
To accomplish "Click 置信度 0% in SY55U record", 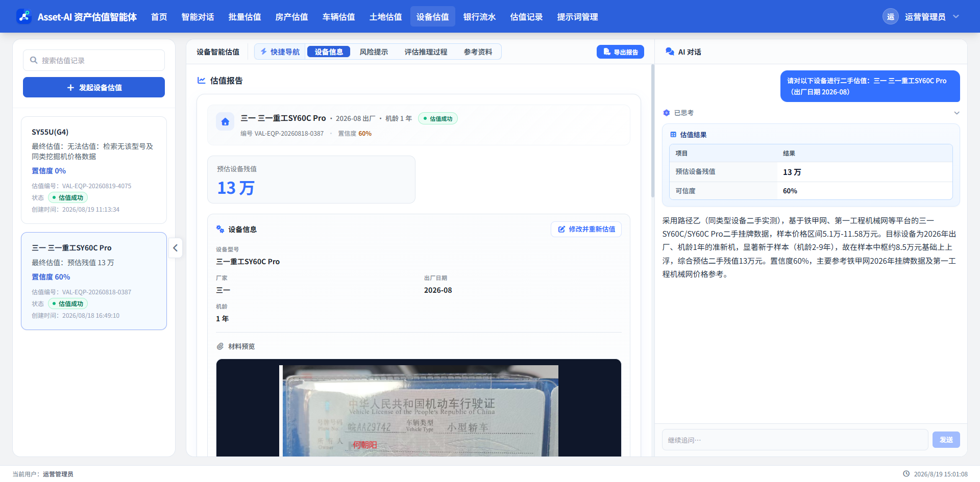I will click(49, 170).
